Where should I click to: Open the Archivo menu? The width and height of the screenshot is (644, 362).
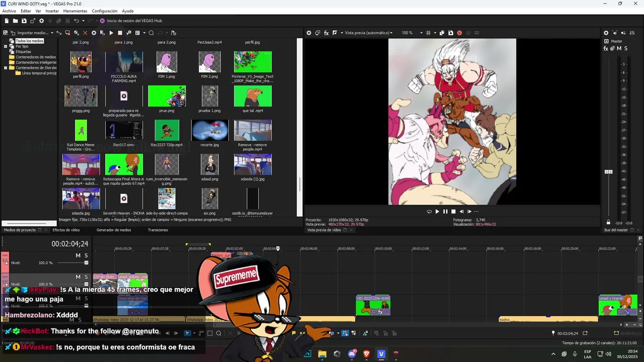click(9, 11)
